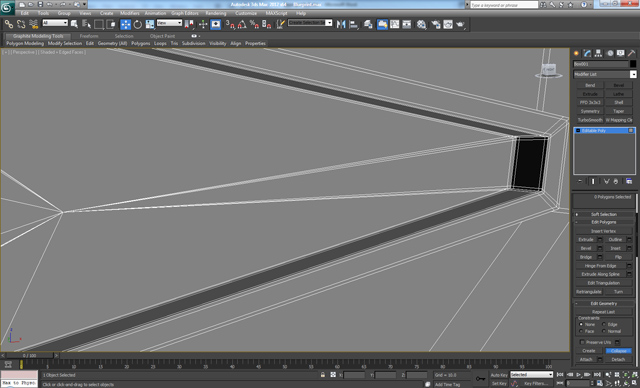Switch to the Object Paint ribbon tab

tap(162, 36)
